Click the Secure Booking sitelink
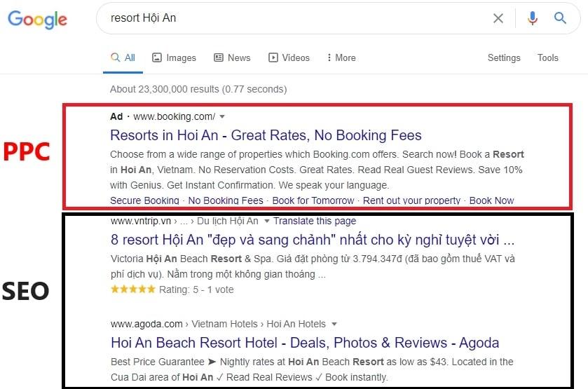The image size is (588, 389). [x=145, y=200]
